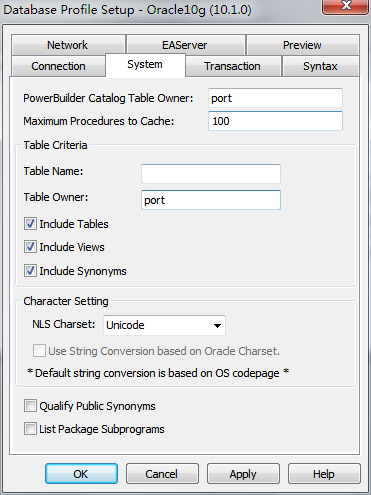This screenshot has width=371, height=495.
Task: Click the PowerBuilder Catalog Table Owner field
Action: pyautogui.click(x=275, y=98)
